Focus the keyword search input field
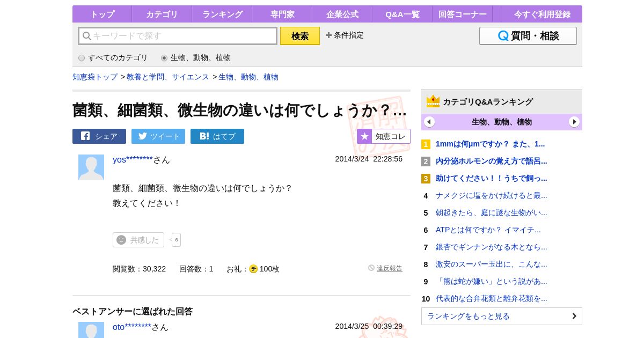This screenshot has width=644, height=338. click(178, 36)
